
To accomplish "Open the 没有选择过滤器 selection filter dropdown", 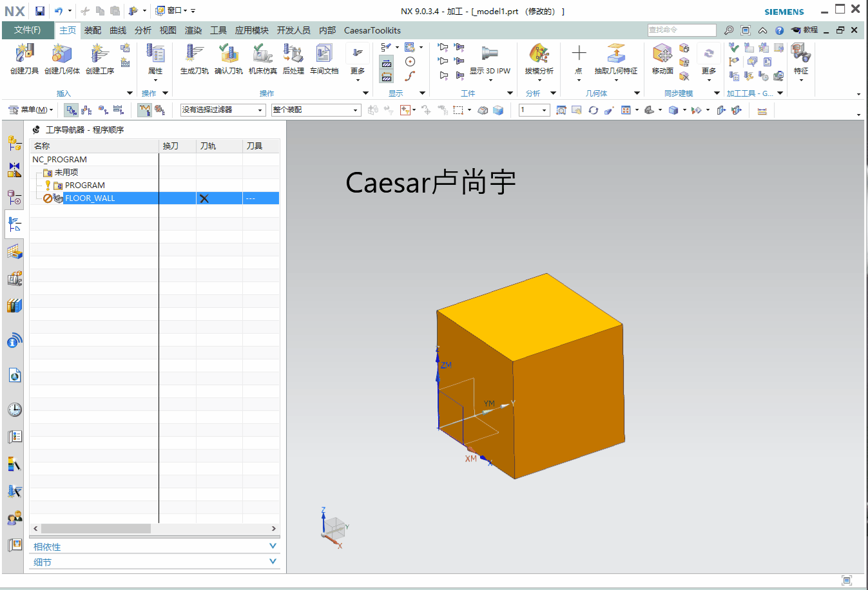I will coord(223,110).
